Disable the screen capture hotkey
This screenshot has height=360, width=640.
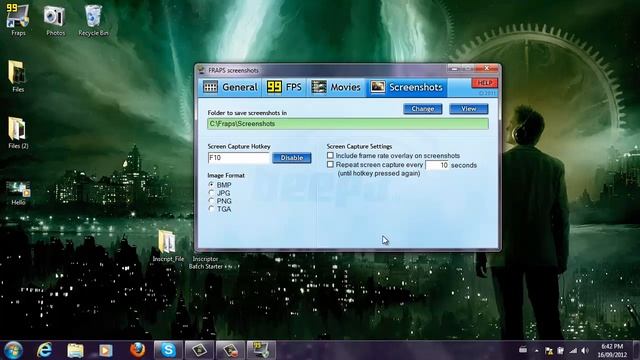point(291,158)
